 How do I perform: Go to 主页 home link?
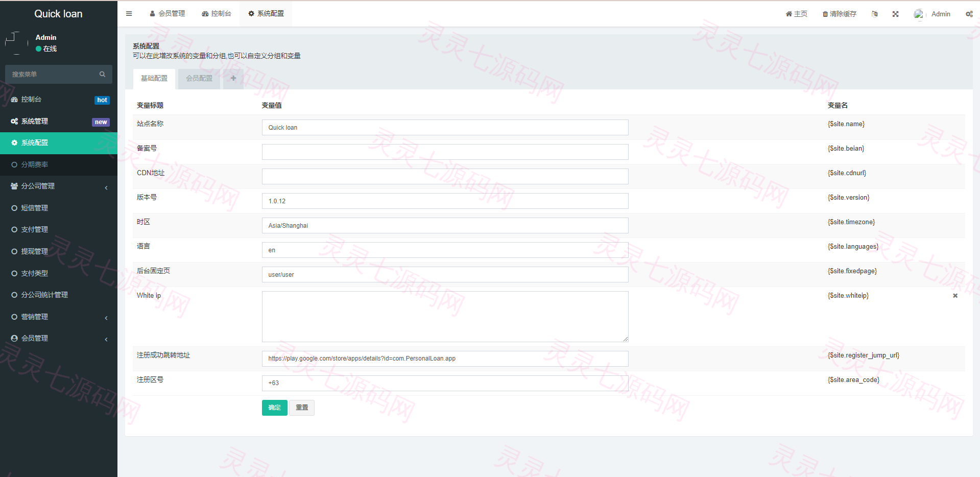click(796, 14)
